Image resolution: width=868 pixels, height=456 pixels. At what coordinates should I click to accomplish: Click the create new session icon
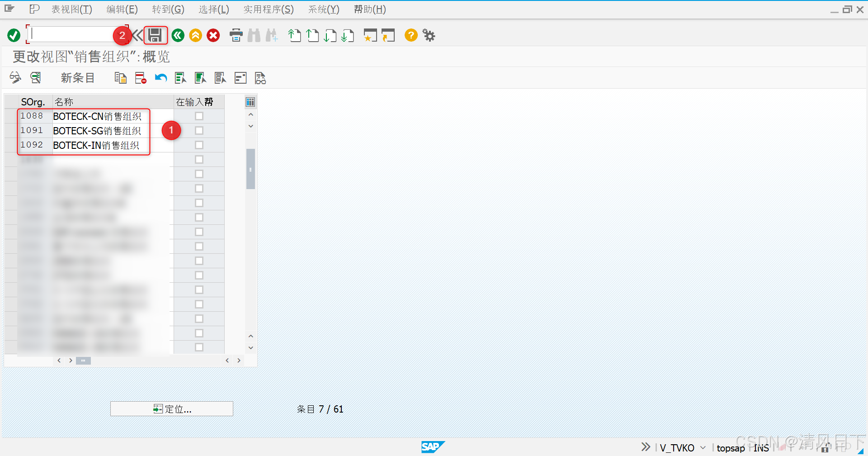pyautogui.click(x=370, y=35)
